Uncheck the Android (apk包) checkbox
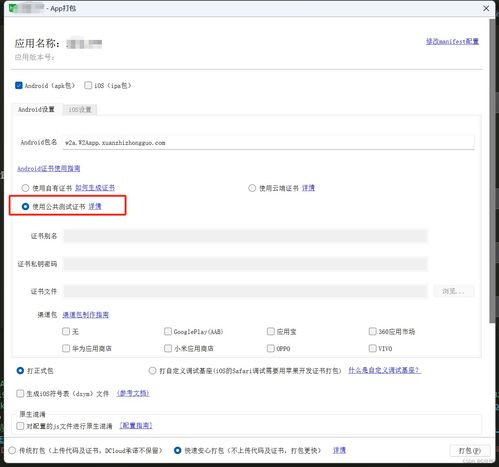Viewport: 499px width, 467px height. click(19, 85)
